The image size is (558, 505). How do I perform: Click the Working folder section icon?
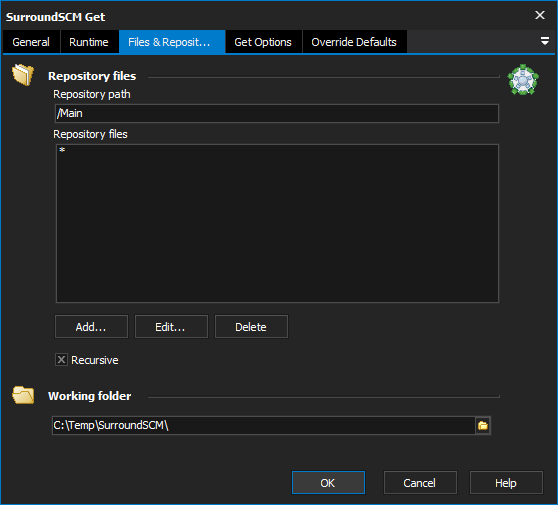23,395
